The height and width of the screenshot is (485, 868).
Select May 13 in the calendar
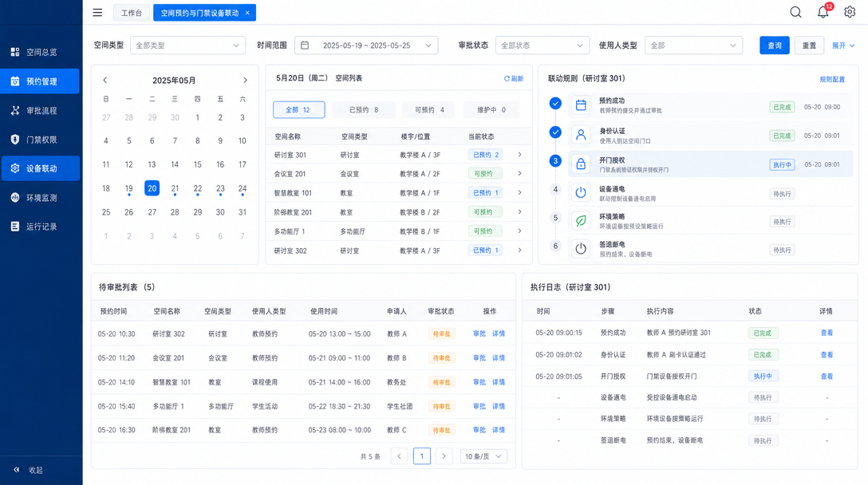pos(152,164)
